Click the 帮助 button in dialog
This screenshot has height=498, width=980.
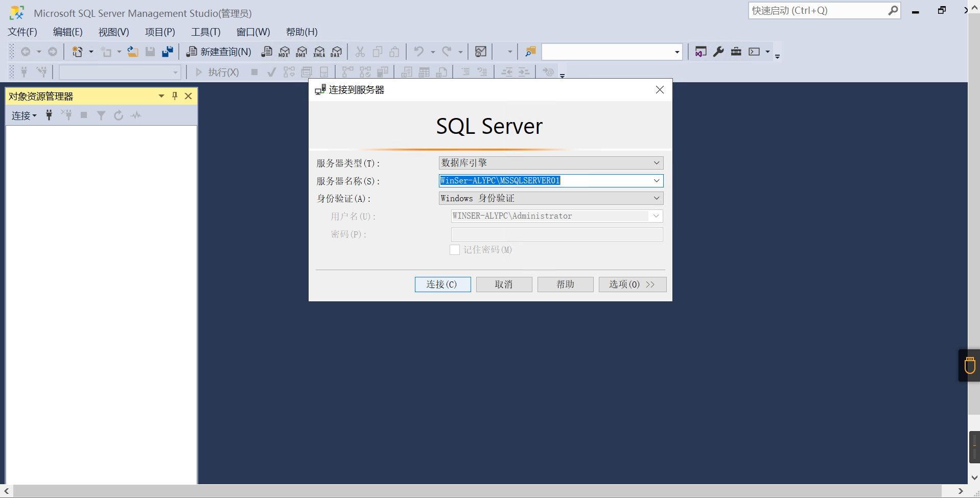click(566, 284)
